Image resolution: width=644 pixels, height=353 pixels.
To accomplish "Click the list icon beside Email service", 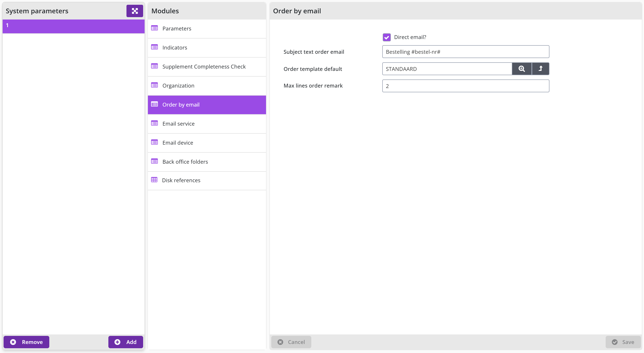I will [x=155, y=123].
